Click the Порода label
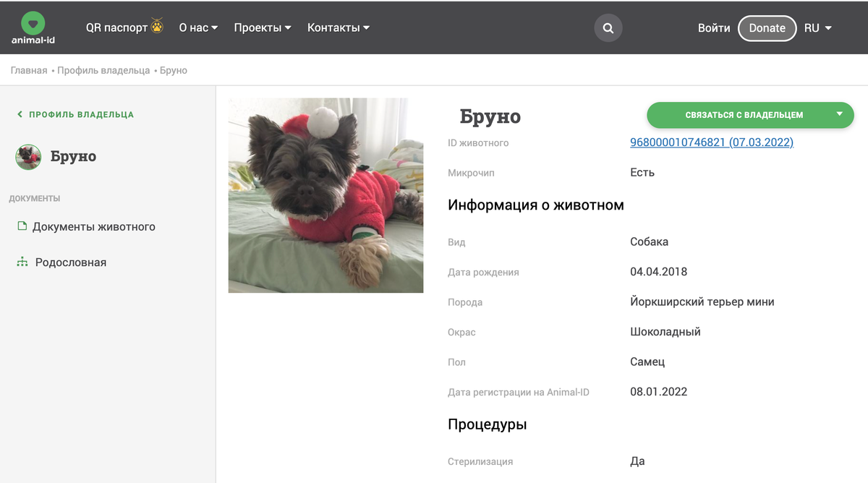Screen dimensions: 868x483 coord(465,302)
